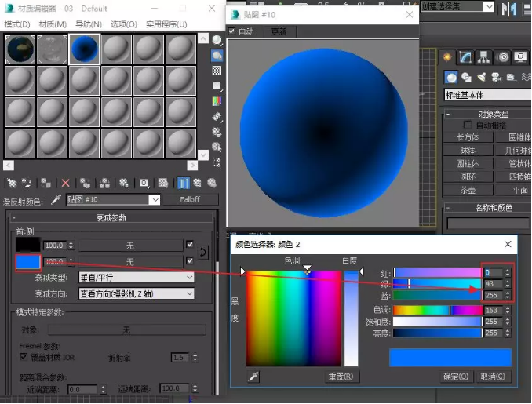532x404 pixels.
Task: Click the checkered Background toggle icon
Action: pyautogui.click(x=217, y=71)
